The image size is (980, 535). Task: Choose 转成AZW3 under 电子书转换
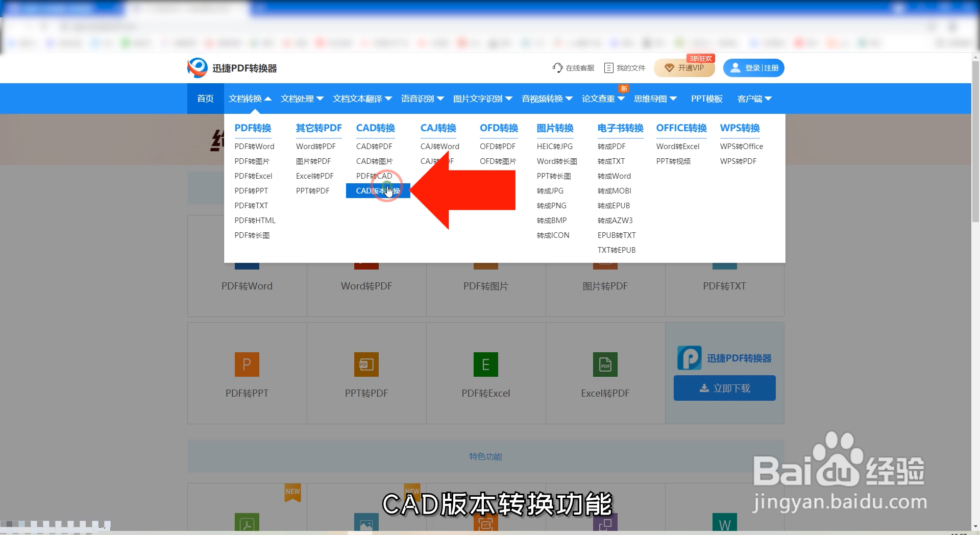(x=615, y=221)
